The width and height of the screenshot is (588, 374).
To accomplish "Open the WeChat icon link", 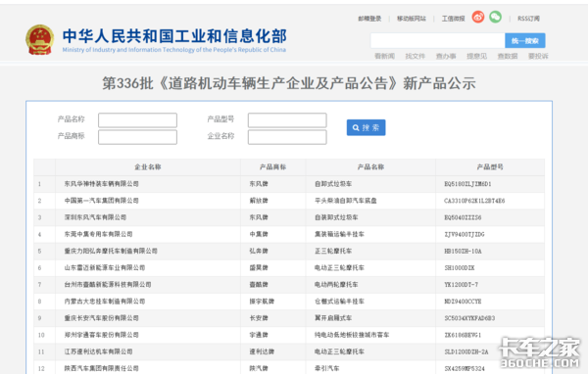I will 495,17.
